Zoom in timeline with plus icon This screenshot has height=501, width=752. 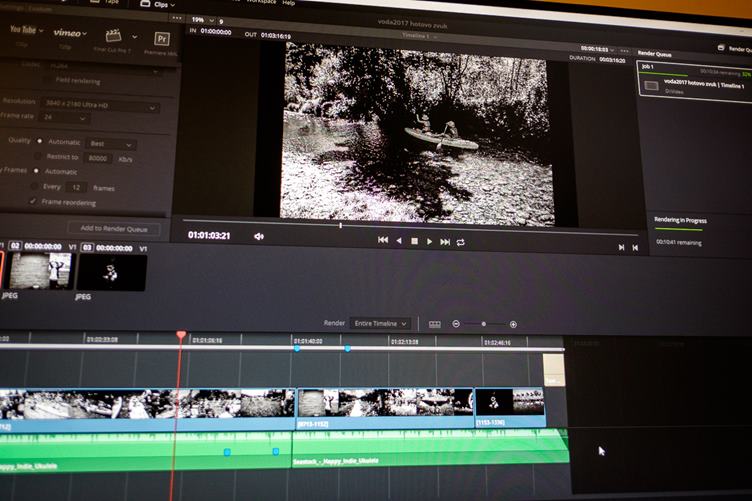[x=513, y=325]
